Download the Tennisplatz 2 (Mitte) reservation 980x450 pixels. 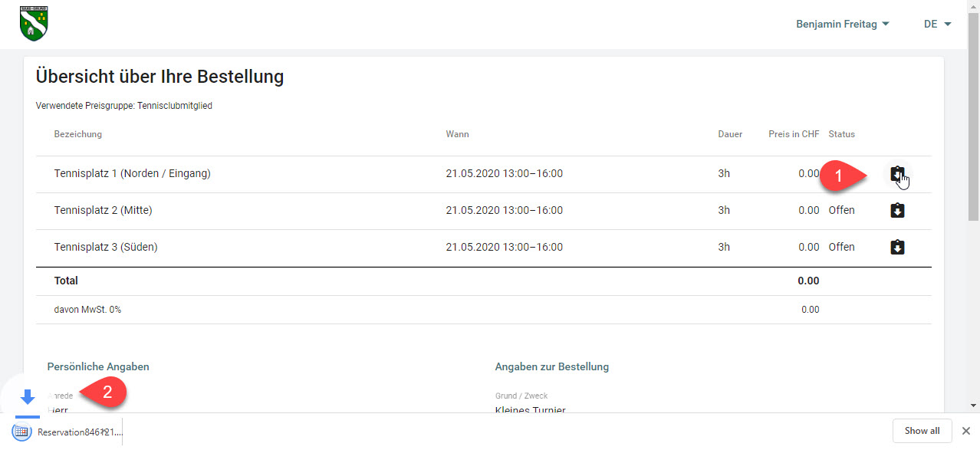(x=897, y=210)
